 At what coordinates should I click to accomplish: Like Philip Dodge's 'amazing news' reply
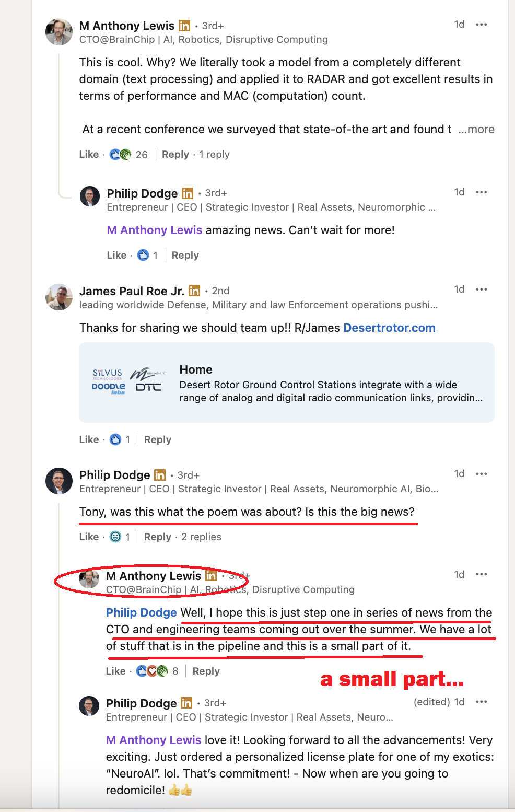pyautogui.click(x=116, y=256)
